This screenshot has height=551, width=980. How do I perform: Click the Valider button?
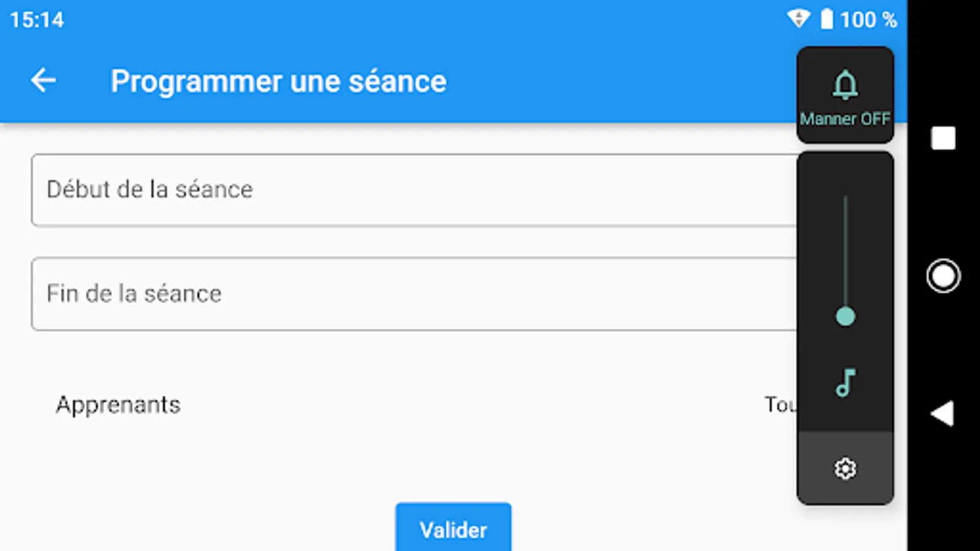click(x=453, y=529)
